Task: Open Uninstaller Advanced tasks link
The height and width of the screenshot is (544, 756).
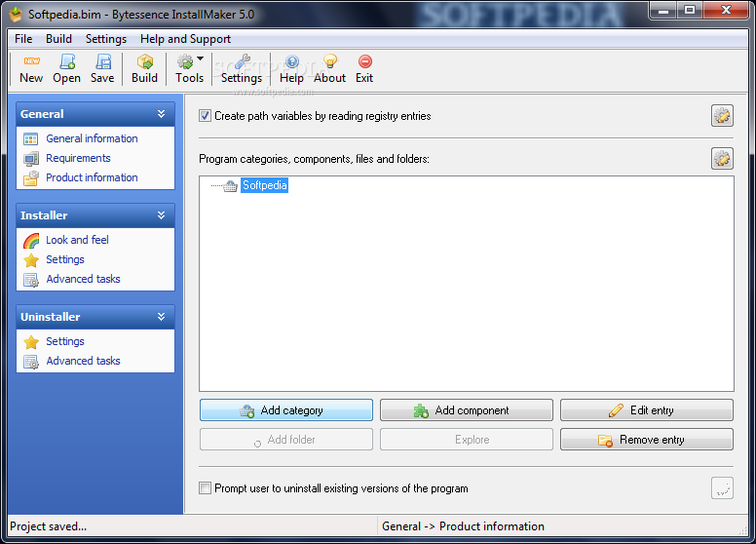Action: (x=84, y=361)
